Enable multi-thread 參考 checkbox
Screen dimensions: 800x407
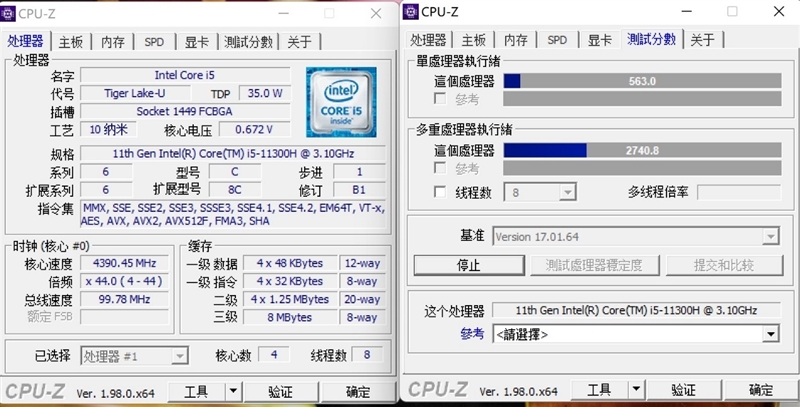pos(440,168)
